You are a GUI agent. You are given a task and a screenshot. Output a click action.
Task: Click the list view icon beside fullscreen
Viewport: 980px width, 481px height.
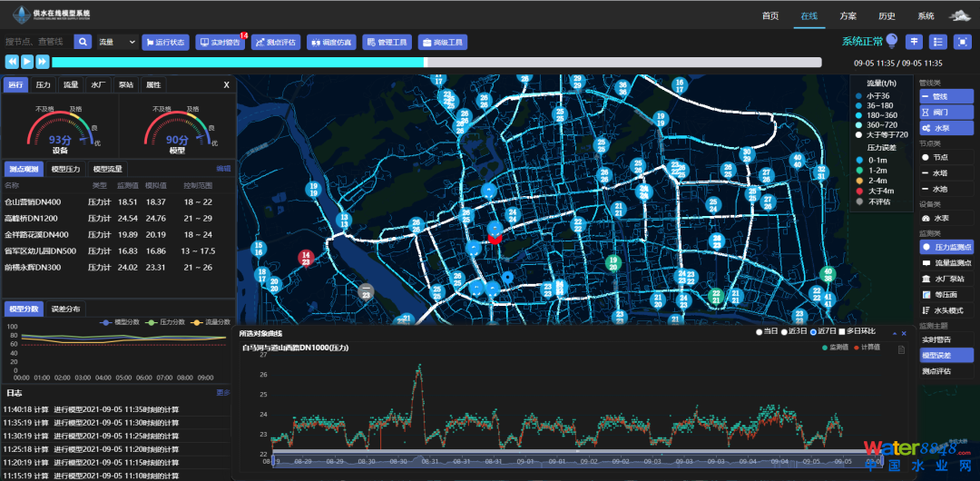(938, 42)
